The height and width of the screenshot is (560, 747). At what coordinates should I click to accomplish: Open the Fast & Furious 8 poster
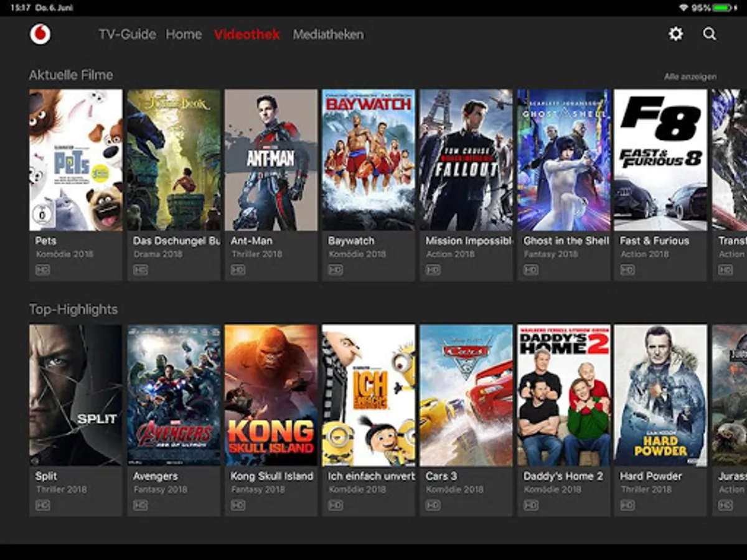(660, 160)
